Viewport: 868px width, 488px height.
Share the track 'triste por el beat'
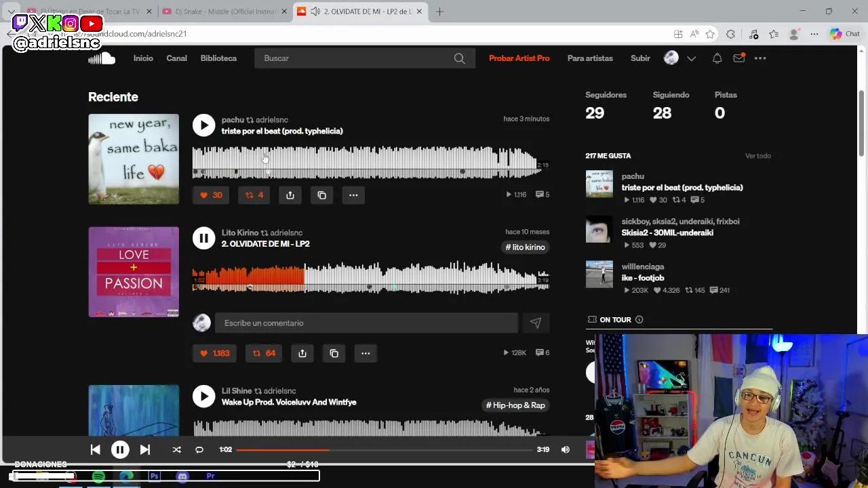(290, 195)
